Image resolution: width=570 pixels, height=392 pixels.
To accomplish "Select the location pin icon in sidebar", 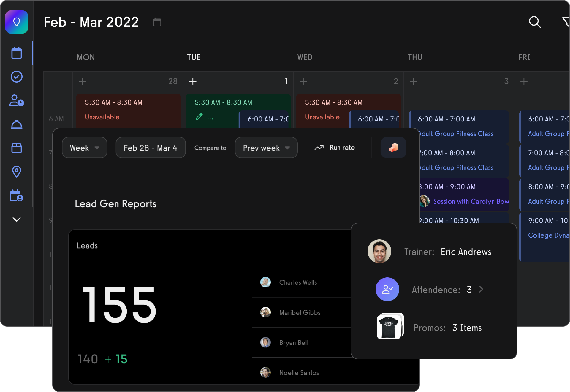I will click(x=17, y=172).
